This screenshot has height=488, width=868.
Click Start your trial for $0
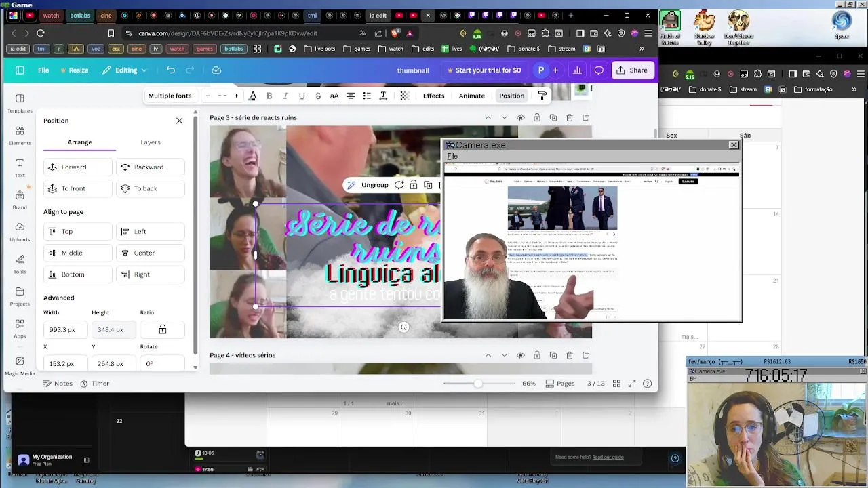484,70
